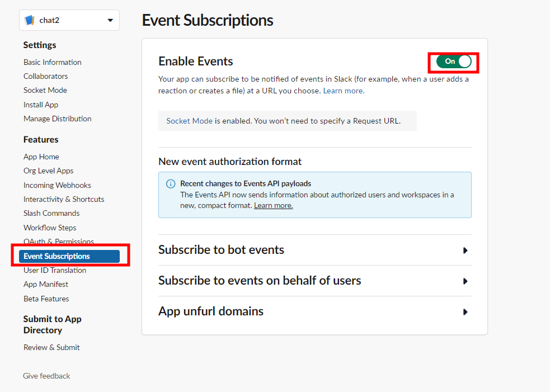Open the Install App page
Image resolution: width=550 pixels, height=392 pixels.
(41, 105)
